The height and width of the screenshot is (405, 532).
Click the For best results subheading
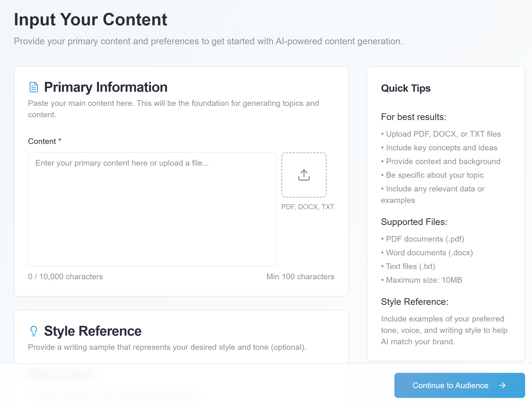tap(413, 117)
